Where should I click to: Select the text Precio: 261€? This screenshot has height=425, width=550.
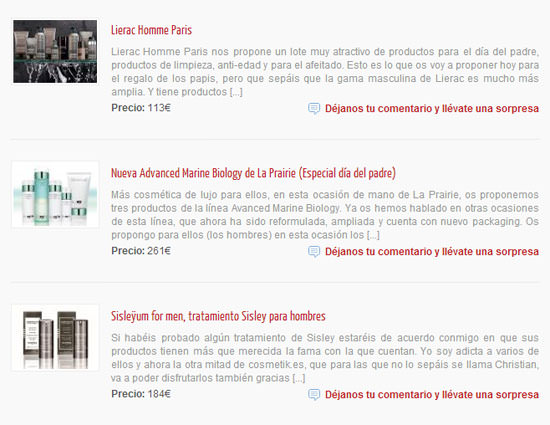[141, 251]
